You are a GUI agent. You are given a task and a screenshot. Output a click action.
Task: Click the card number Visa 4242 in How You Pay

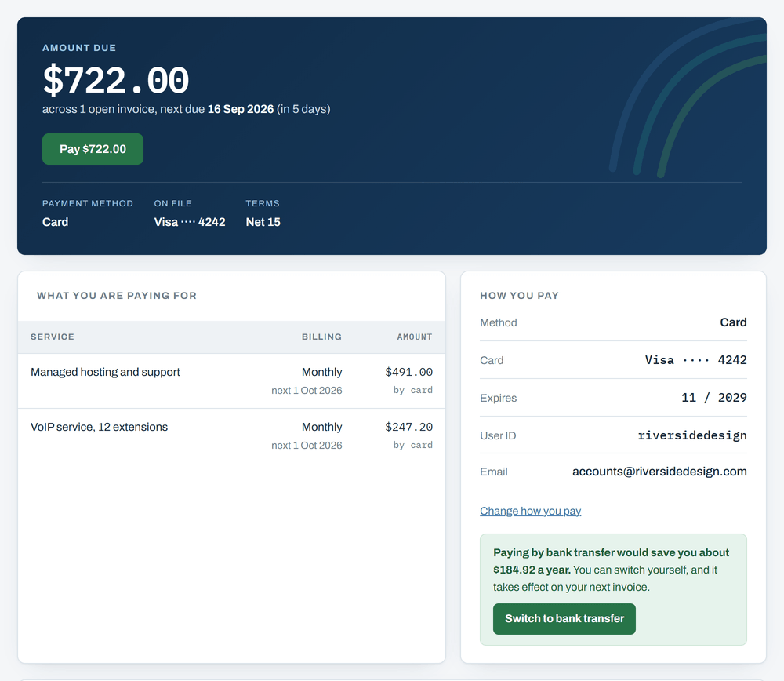(x=695, y=360)
